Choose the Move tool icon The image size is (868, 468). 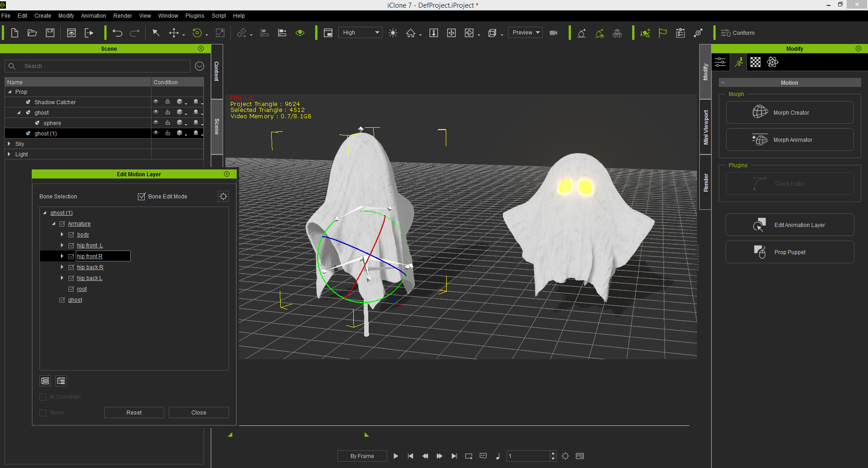tap(174, 33)
